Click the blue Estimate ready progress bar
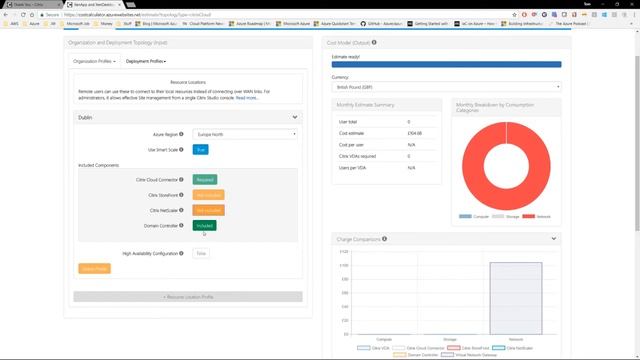640x360 pixels. (447, 64)
